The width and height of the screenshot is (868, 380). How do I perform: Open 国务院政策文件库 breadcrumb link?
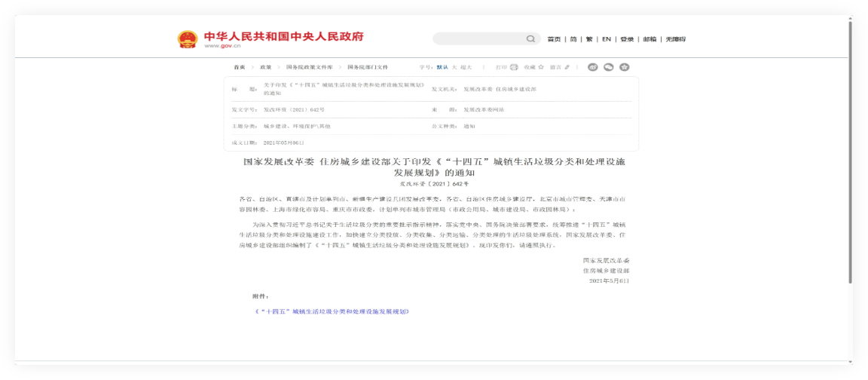click(x=309, y=67)
